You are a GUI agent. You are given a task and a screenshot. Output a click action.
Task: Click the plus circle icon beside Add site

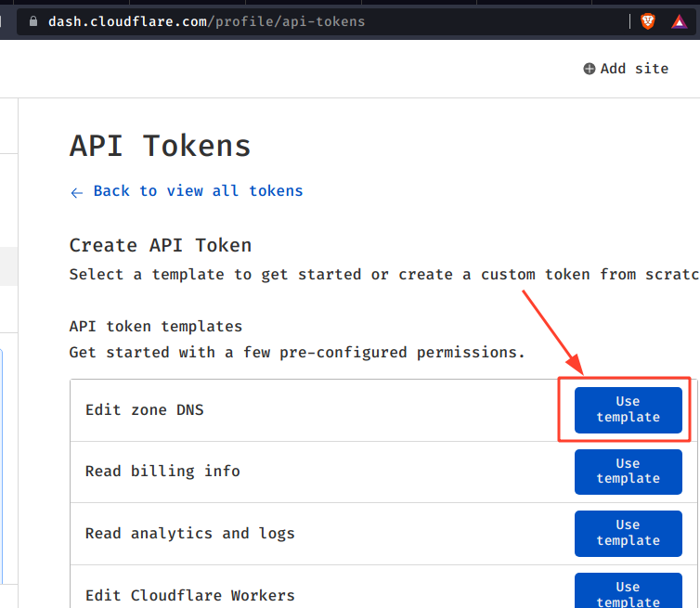coord(589,69)
